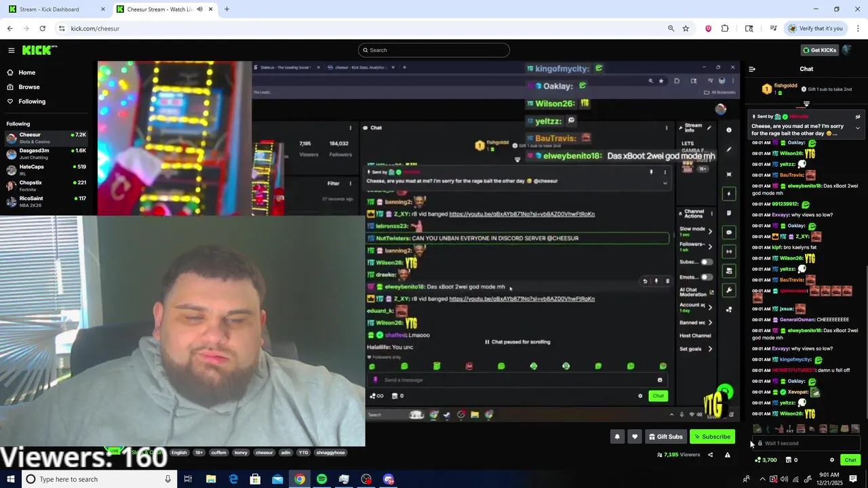This screenshot has width=868, height=488.
Task: Report the stream with the warning icon
Action: click(728, 455)
